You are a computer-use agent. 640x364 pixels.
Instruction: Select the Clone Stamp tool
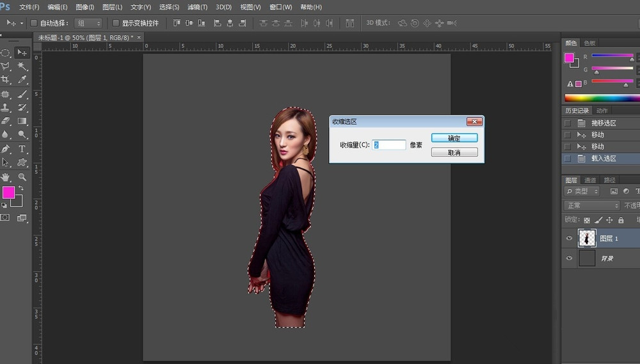[6, 107]
